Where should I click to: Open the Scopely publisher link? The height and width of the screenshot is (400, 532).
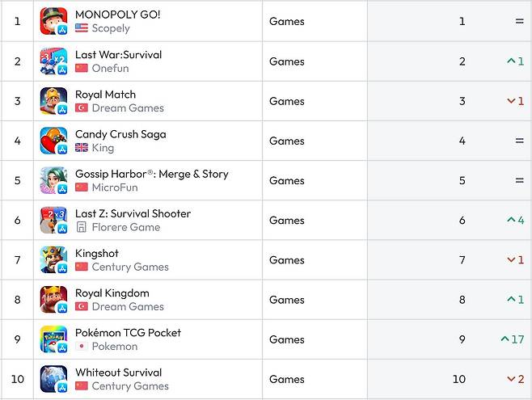[111, 28]
